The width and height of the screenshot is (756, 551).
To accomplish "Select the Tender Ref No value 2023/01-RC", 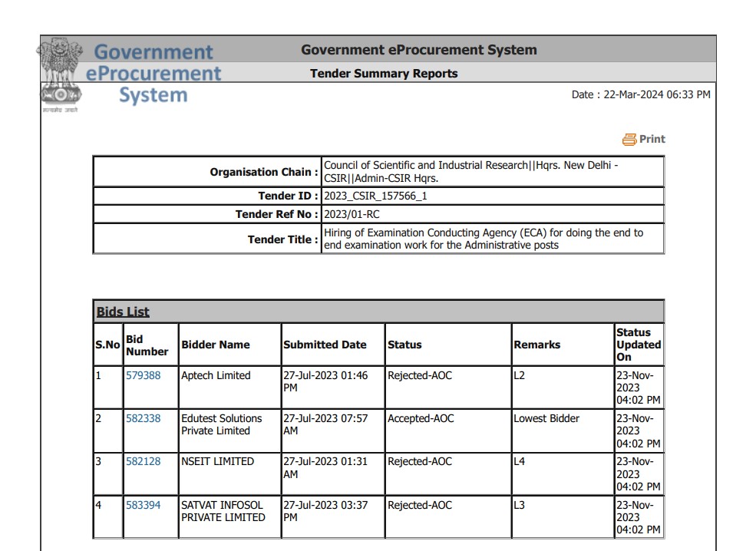I will (352, 214).
